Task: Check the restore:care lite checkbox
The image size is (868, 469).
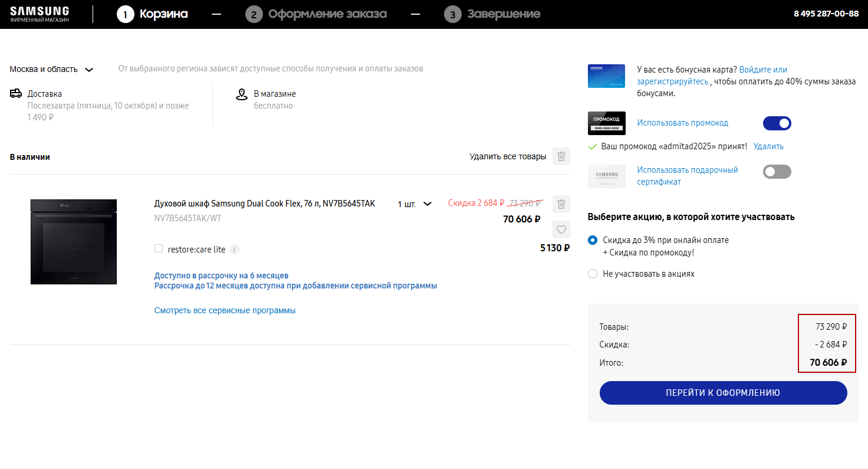Action: click(x=159, y=249)
